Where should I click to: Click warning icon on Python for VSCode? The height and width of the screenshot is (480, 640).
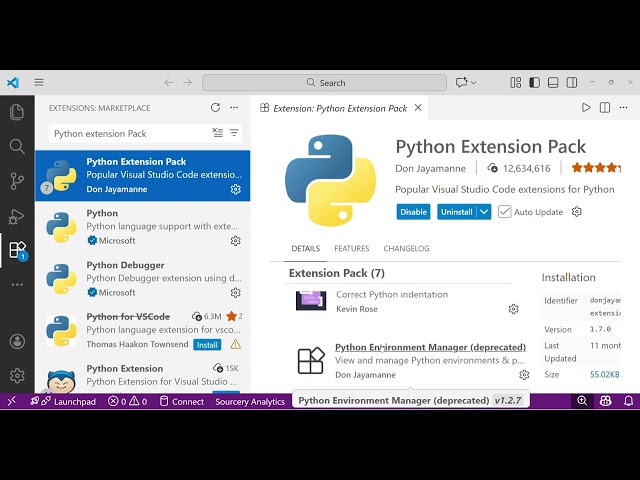[x=236, y=344]
